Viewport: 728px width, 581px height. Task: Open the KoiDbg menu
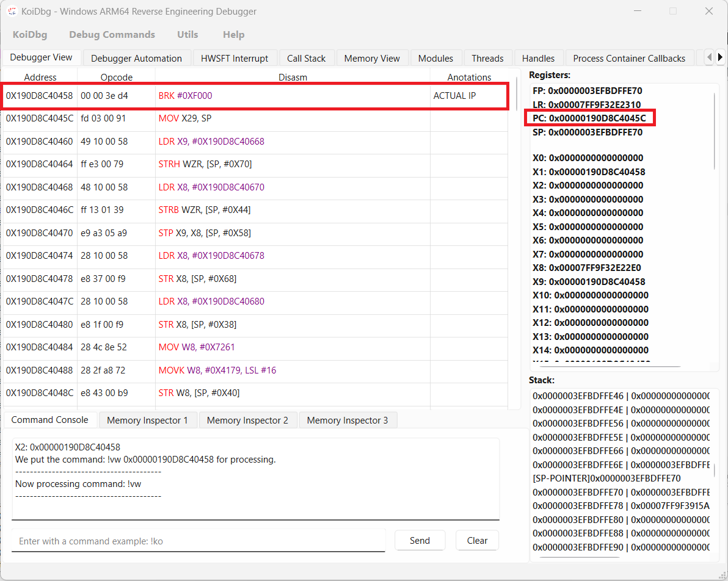pos(30,35)
